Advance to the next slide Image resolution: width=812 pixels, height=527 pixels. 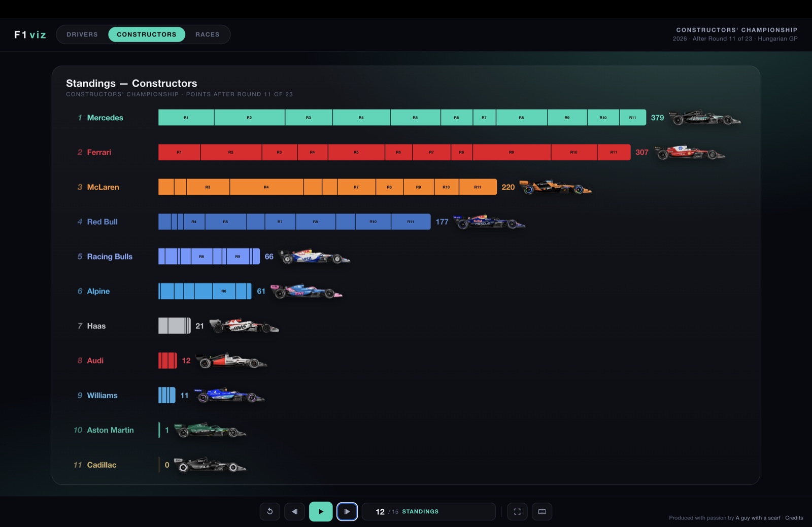347,511
